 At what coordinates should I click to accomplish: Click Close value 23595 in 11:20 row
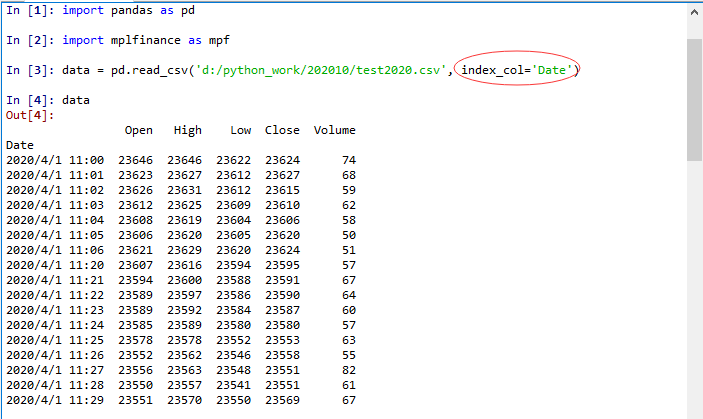282,265
